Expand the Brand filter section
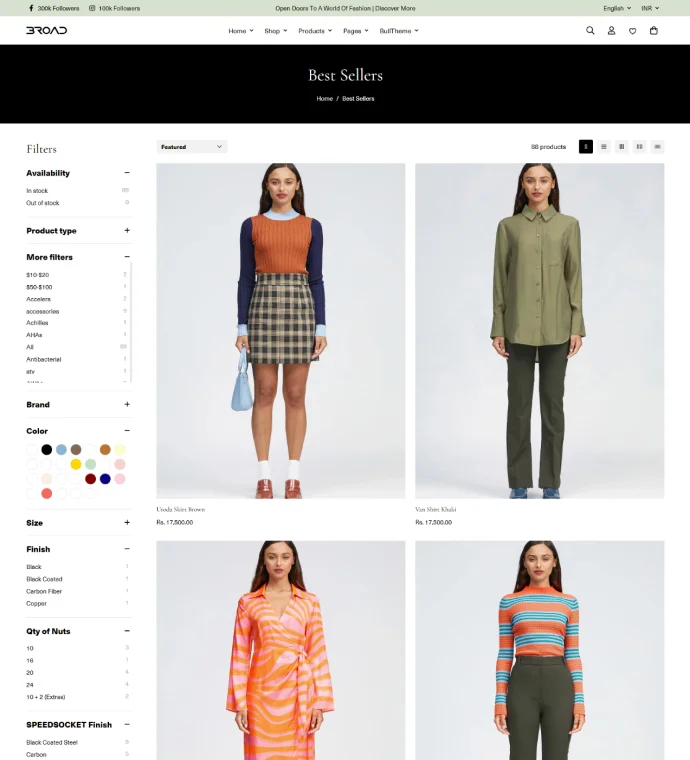This screenshot has width=690, height=760. pos(127,404)
